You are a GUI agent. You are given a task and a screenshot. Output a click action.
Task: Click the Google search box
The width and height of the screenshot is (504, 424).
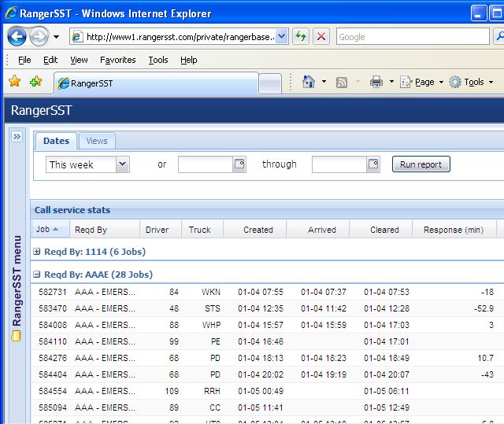tap(409, 37)
